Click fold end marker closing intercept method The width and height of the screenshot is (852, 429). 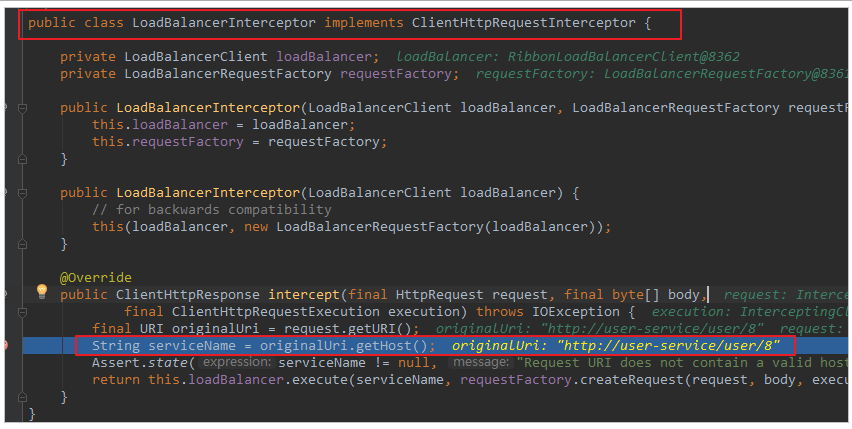pyautogui.click(x=22, y=397)
